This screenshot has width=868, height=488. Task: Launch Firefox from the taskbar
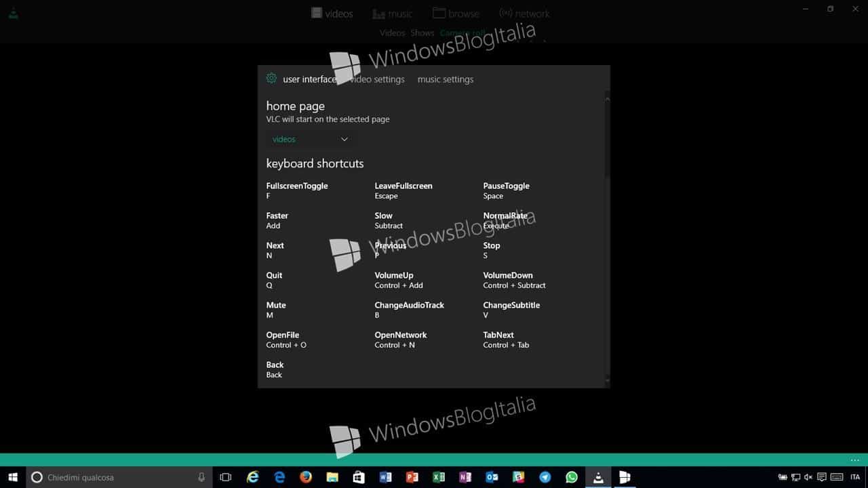[x=306, y=477]
